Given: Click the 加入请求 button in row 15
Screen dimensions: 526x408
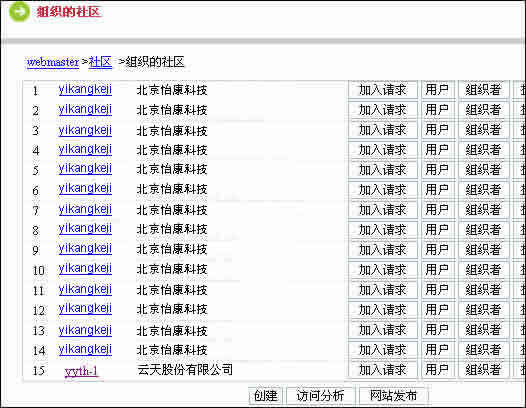Looking at the screenshot, I should coord(383,370).
